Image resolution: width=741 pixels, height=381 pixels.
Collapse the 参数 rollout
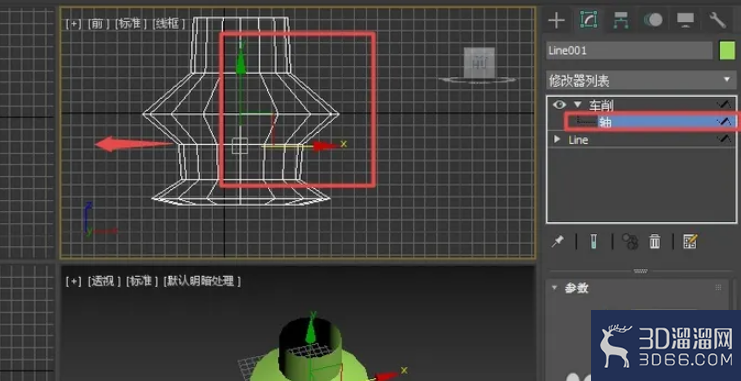[555, 287]
